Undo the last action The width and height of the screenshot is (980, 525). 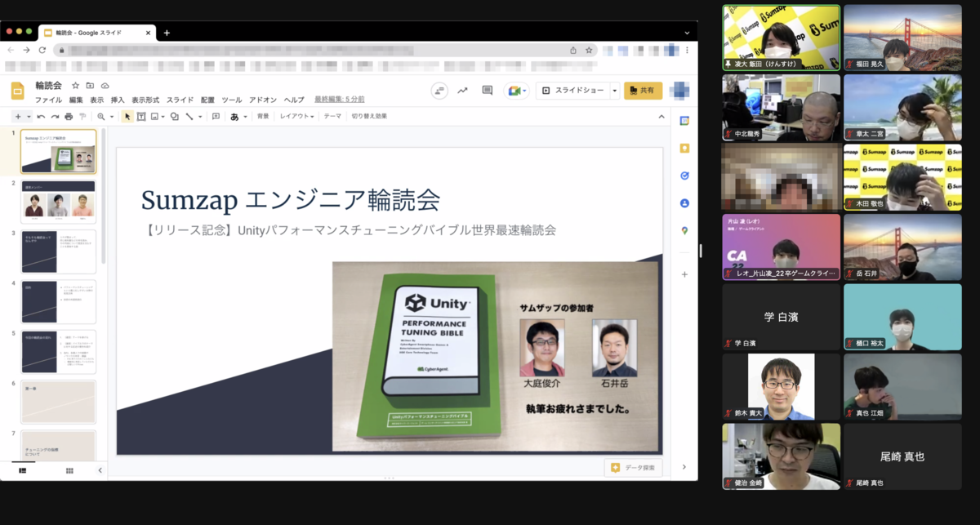(42, 116)
